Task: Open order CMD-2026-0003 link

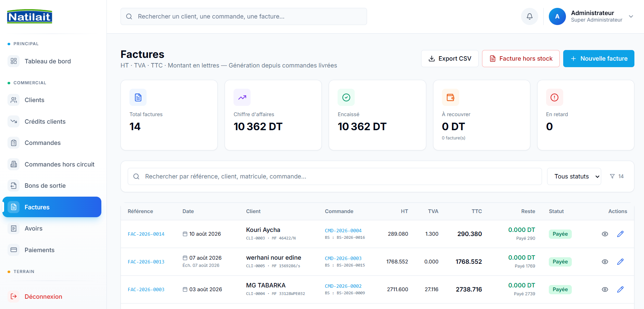Action: [x=343, y=258]
